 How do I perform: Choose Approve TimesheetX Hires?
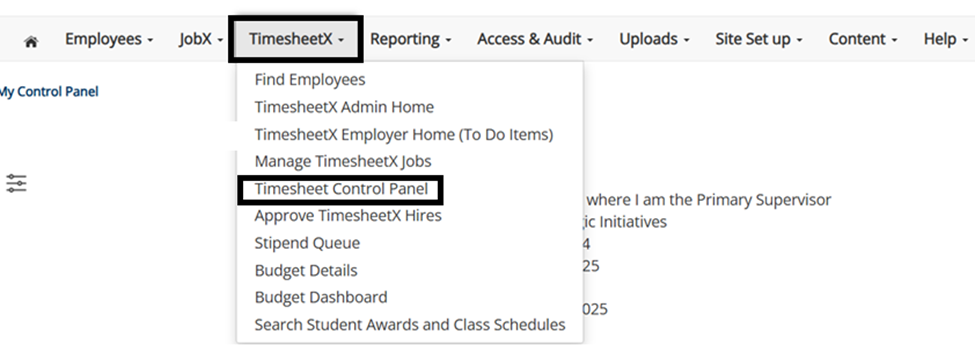tap(348, 216)
